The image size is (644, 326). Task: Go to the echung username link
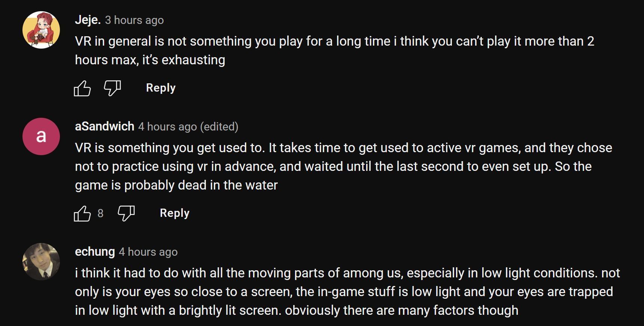[x=95, y=252]
